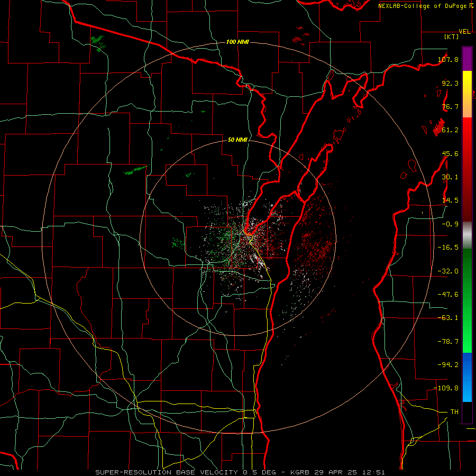Select the -109.8 scale value
The width and height of the screenshot is (476, 476).
tap(446, 388)
